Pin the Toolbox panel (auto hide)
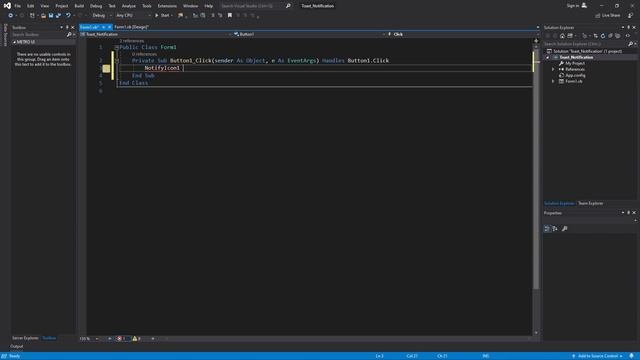 tap(67, 27)
